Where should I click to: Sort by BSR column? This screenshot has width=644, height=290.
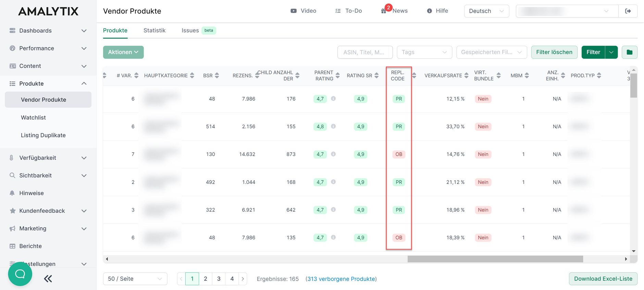coord(217,75)
